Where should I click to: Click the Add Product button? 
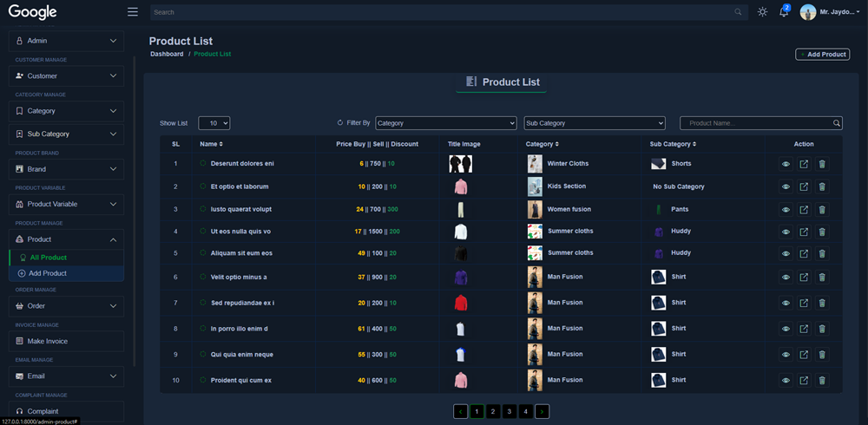[822, 55]
